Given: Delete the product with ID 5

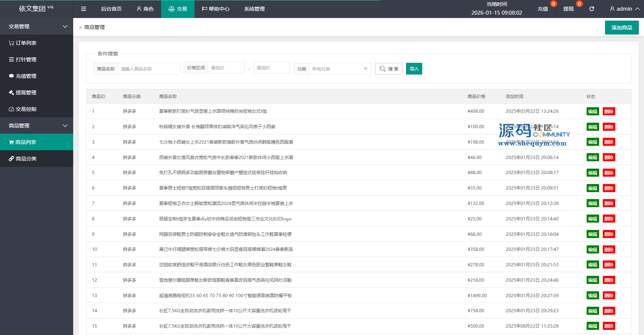Looking at the screenshot, I should tap(609, 173).
